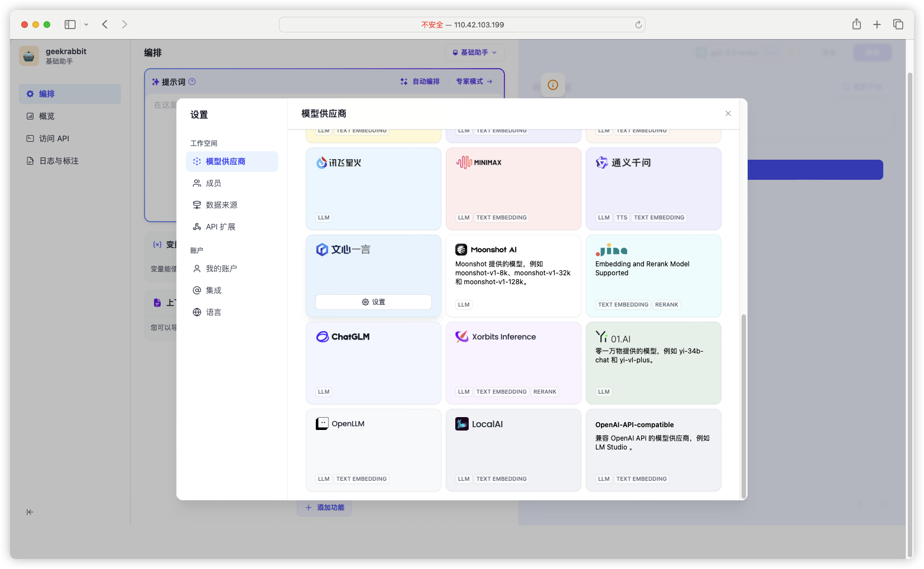Click the orange info circle icon
This screenshot has height=569, width=924.
pyautogui.click(x=553, y=85)
